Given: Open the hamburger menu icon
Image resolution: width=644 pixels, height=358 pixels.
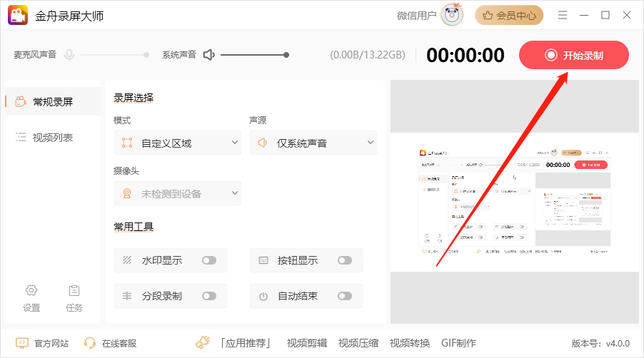Looking at the screenshot, I should (563, 15).
